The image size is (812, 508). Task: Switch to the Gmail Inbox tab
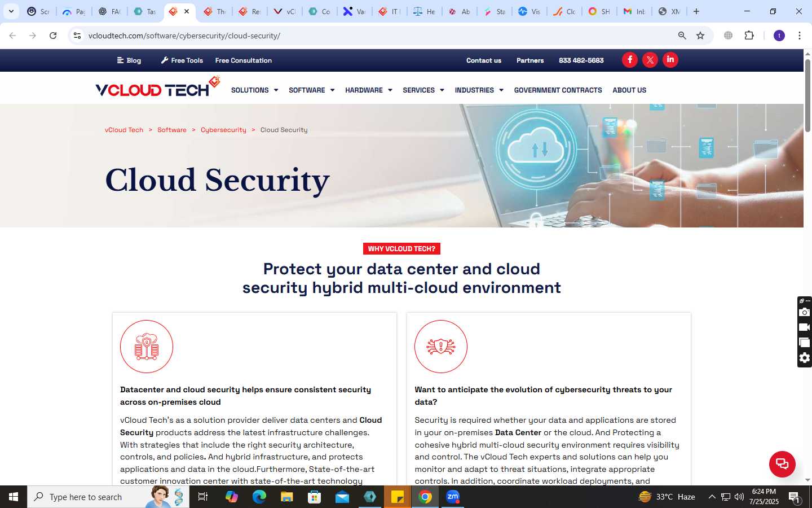pyautogui.click(x=634, y=11)
